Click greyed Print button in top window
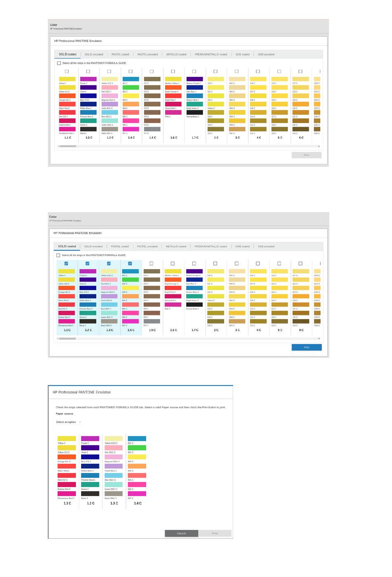Screen dimensions: 392x577 307,155
